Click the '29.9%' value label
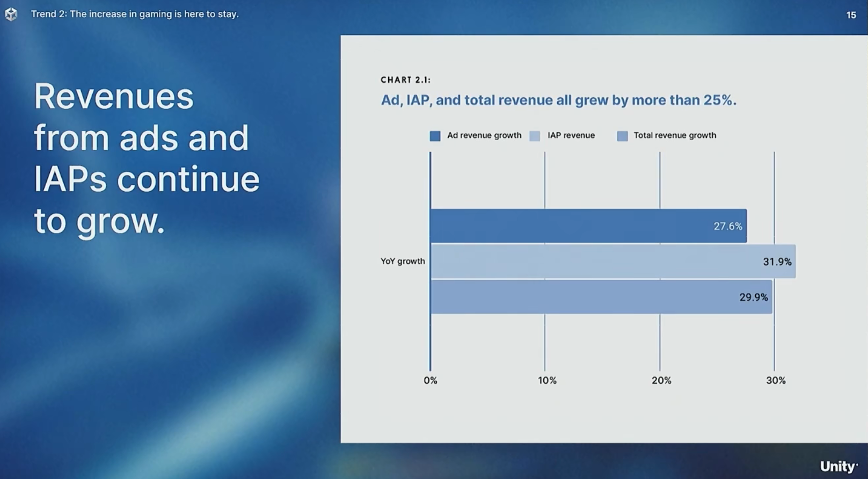The height and width of the screenshot is (479, 868). (754, 297)
